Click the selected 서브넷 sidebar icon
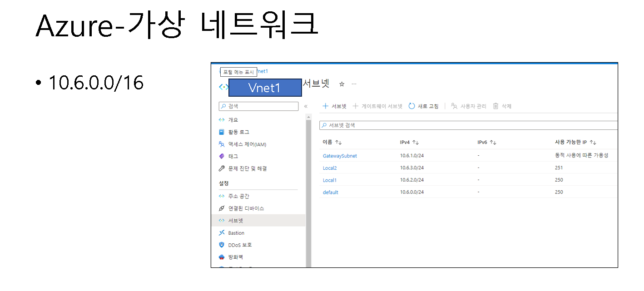644x291 pixels. pyautogui.click(x=222, y=221)
